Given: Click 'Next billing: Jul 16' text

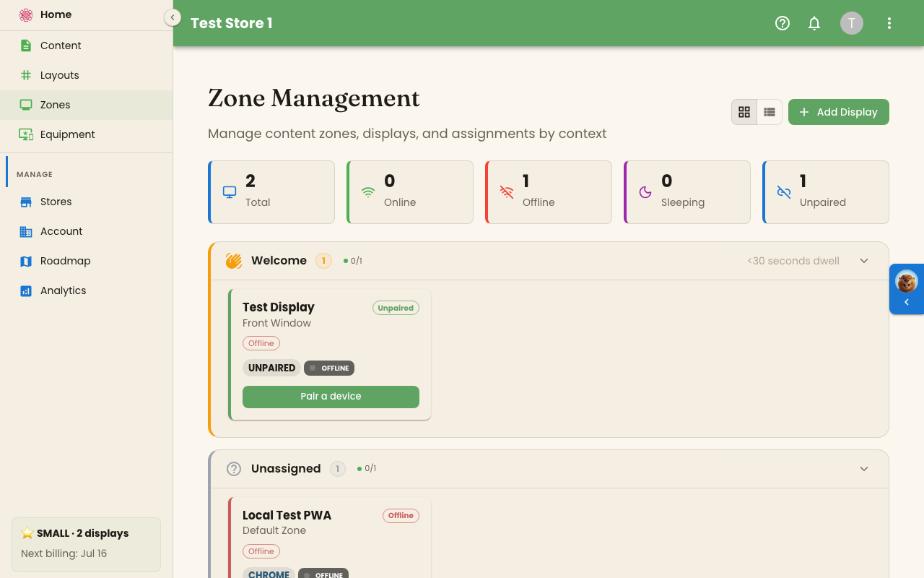Looking at the screenshot, I should point(64,553).
